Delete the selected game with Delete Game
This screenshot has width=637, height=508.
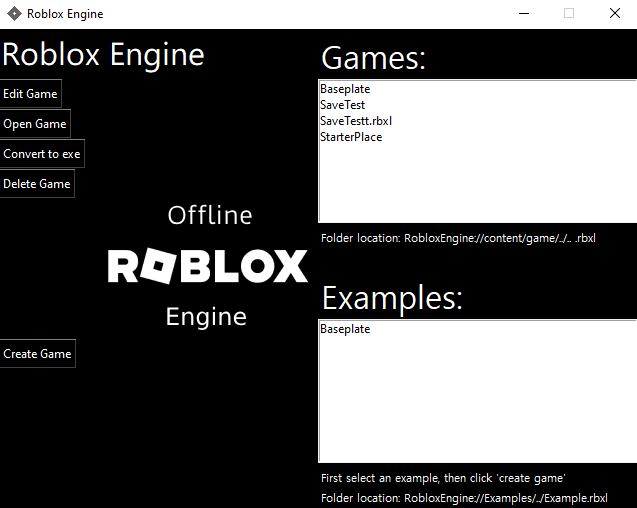tap(37, 184)
